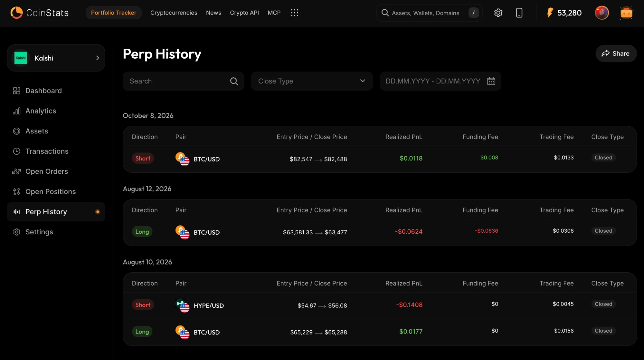Open the user avatar profile
The height and width of the screenshot is (360, 644).
coord(602,13)
